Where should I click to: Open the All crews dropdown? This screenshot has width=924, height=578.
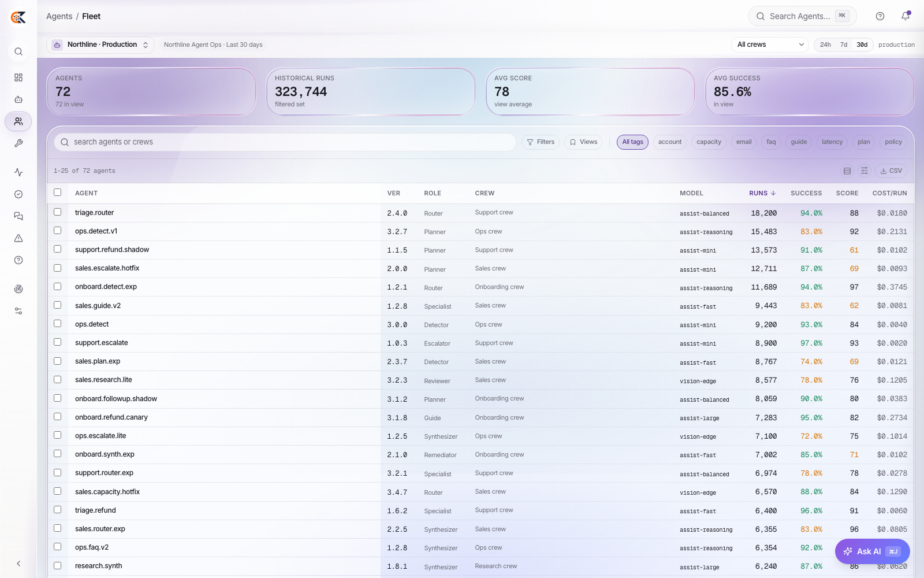(x=770, y=45)
